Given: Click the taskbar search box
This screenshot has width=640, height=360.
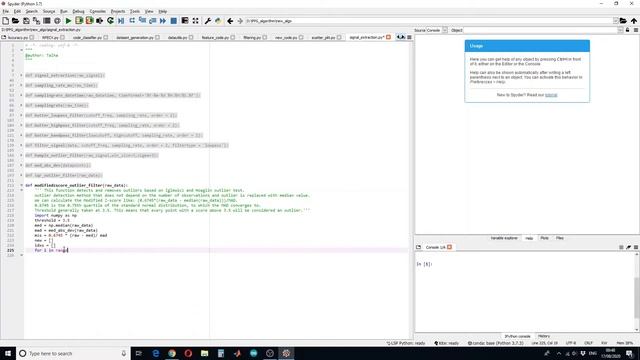Looking at the screenshot, I should coord(73,353).
